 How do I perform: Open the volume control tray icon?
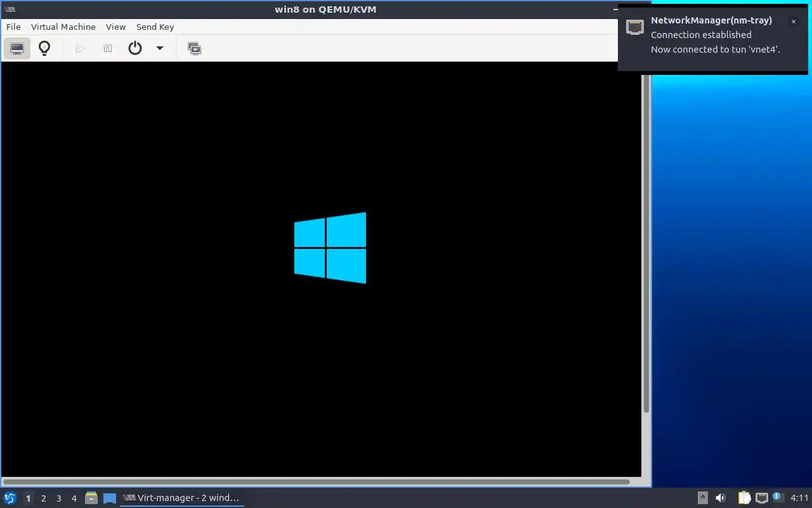721,498
